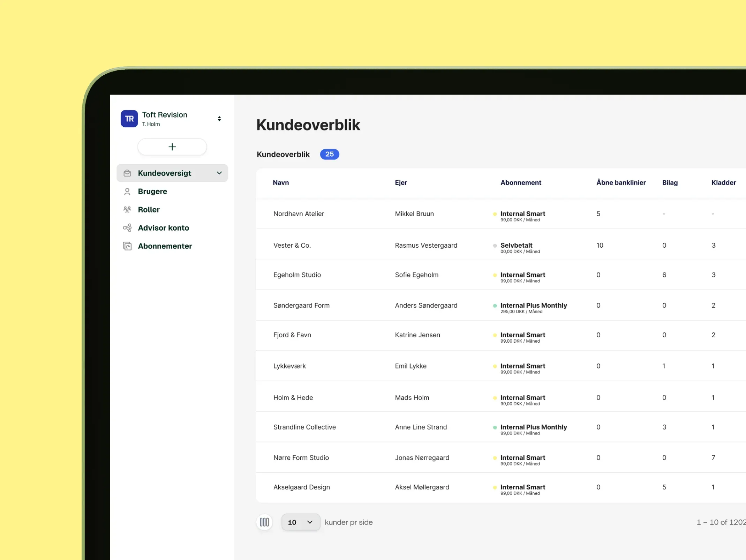Navigate to Advisor konto
The height and width of the screenshot is (560, 746).
164,228
